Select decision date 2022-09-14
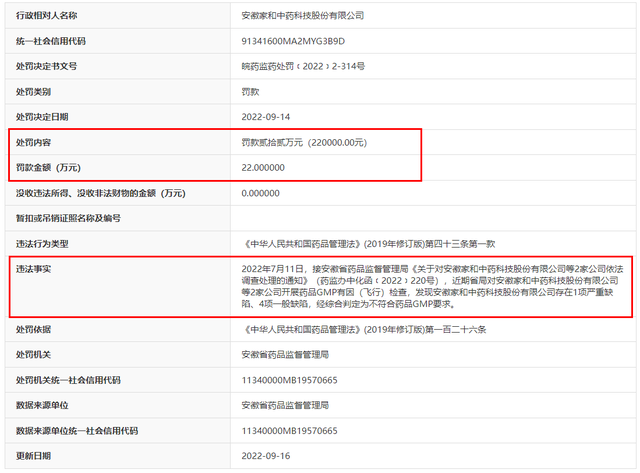The width and height of the screenshot is (640, 473). point(266,117)
